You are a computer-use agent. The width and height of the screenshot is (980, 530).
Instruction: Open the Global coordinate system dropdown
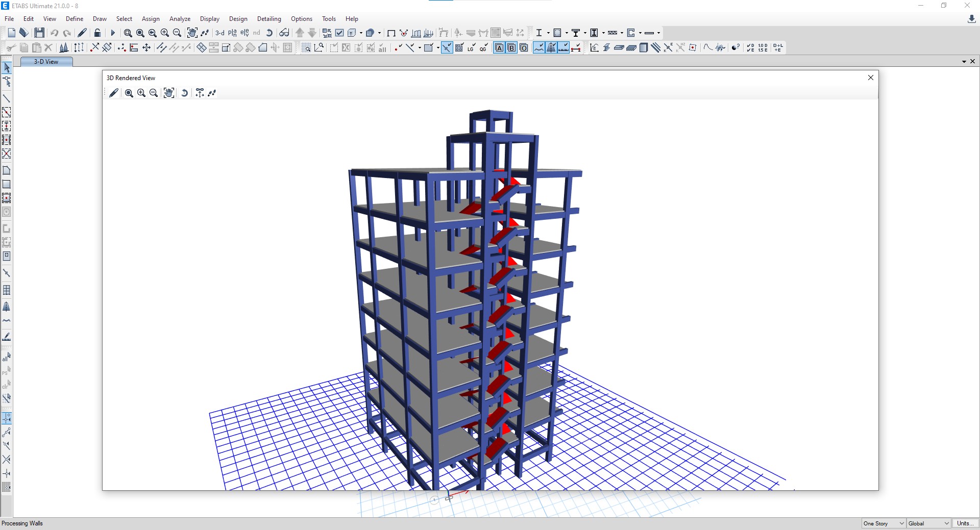pos(928,523)
